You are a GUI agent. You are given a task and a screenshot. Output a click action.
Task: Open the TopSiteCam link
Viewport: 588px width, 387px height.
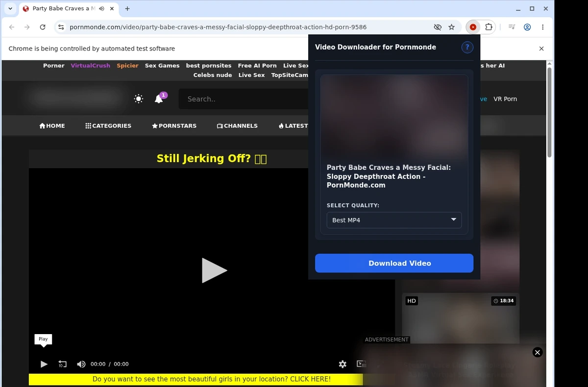point(290,75)
